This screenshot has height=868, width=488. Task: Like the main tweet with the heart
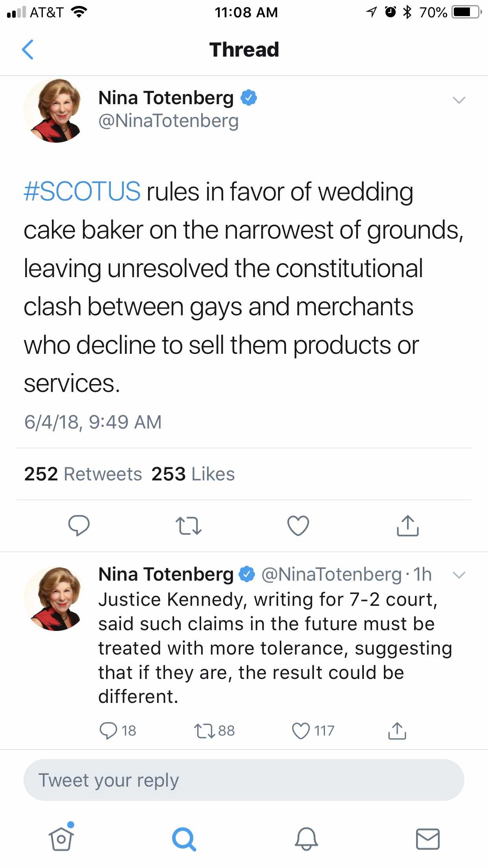(298, 526)
